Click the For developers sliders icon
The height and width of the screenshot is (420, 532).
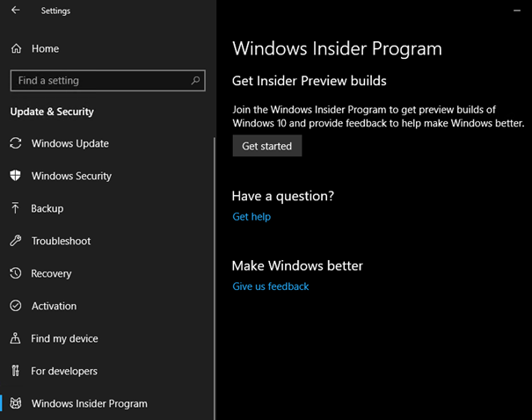[15, 371]
